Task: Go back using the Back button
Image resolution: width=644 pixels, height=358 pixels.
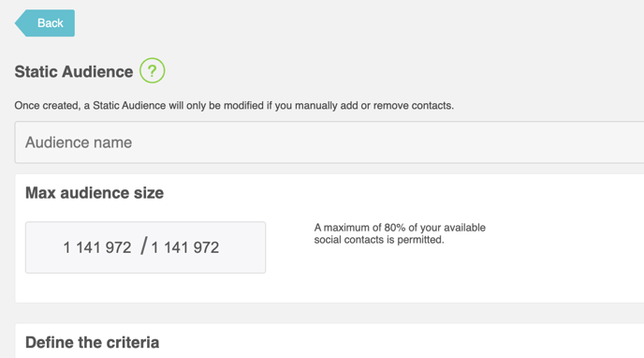Action: [x=45, y=23]
